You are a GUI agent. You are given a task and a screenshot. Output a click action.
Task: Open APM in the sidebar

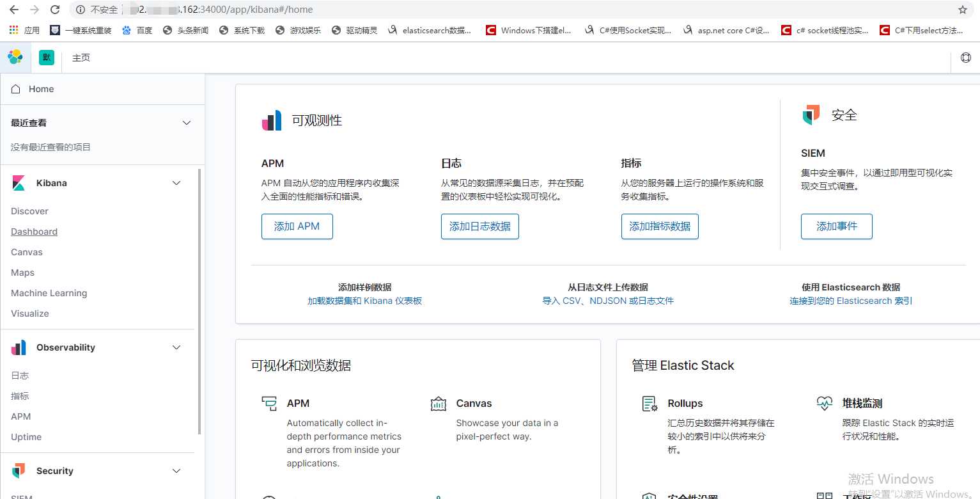pos(20,416)
